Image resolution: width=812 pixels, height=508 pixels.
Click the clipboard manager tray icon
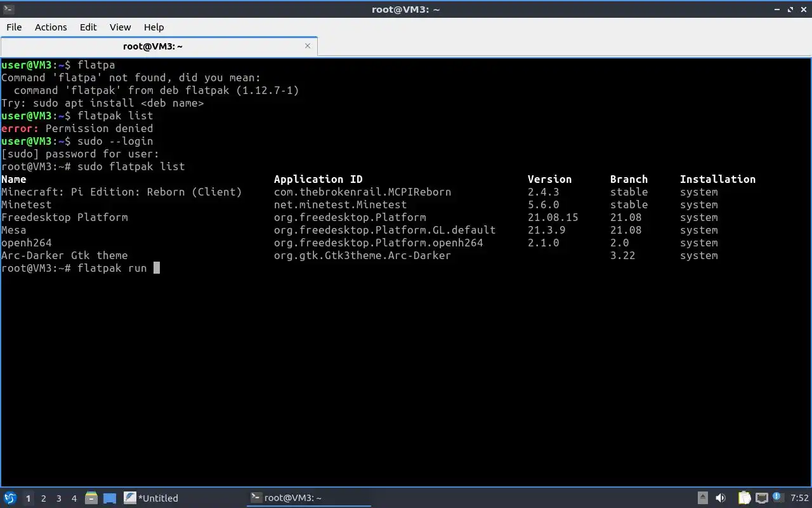coord(744,498)
